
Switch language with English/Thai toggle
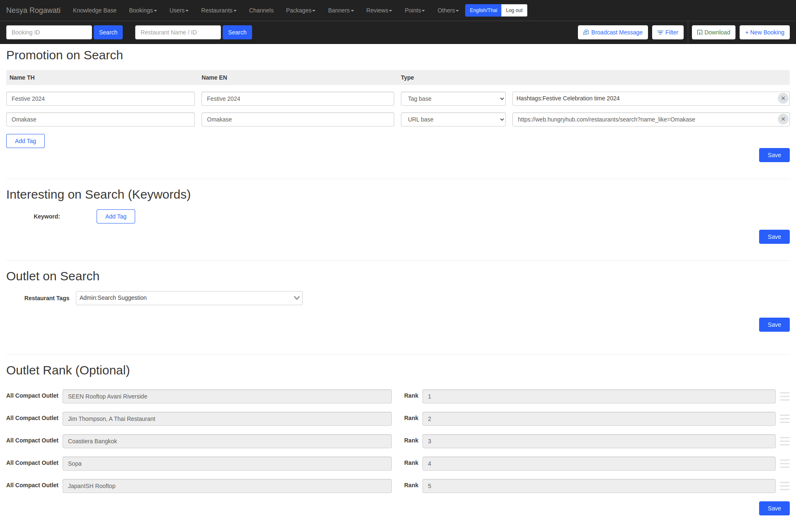pyautogui.click(x=483, y=10)
